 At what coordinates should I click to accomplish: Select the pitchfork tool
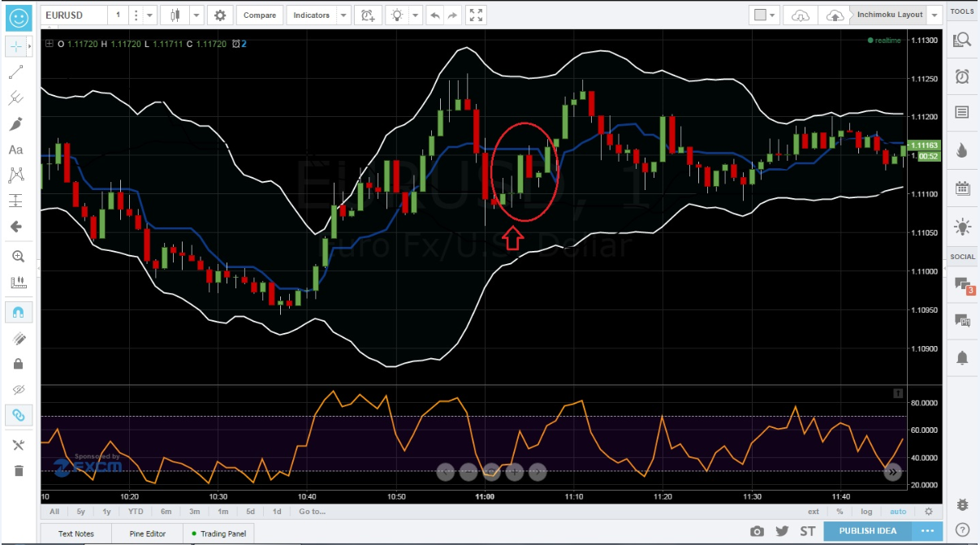click(x=16, y=98)
